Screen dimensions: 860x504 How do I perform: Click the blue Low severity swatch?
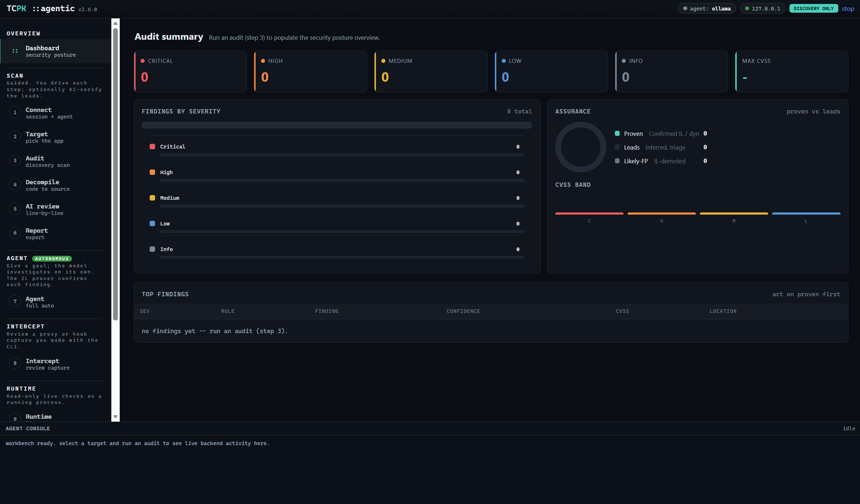coord(153,224)
